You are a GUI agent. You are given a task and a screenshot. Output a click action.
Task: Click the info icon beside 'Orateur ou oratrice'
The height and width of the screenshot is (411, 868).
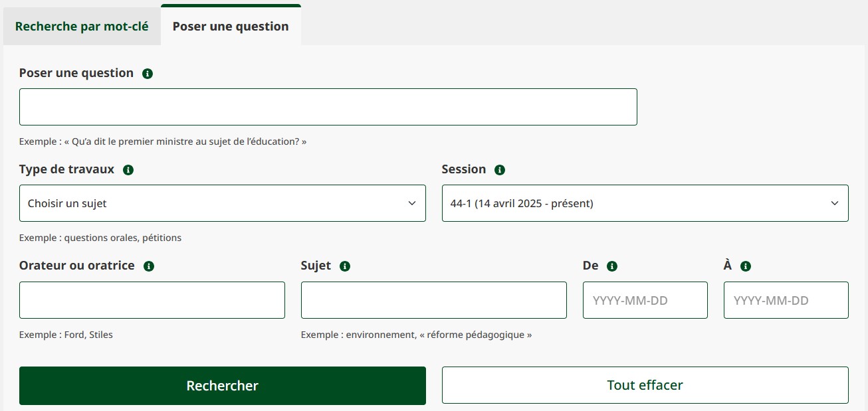pyautogui.click(x=150, y=266)
